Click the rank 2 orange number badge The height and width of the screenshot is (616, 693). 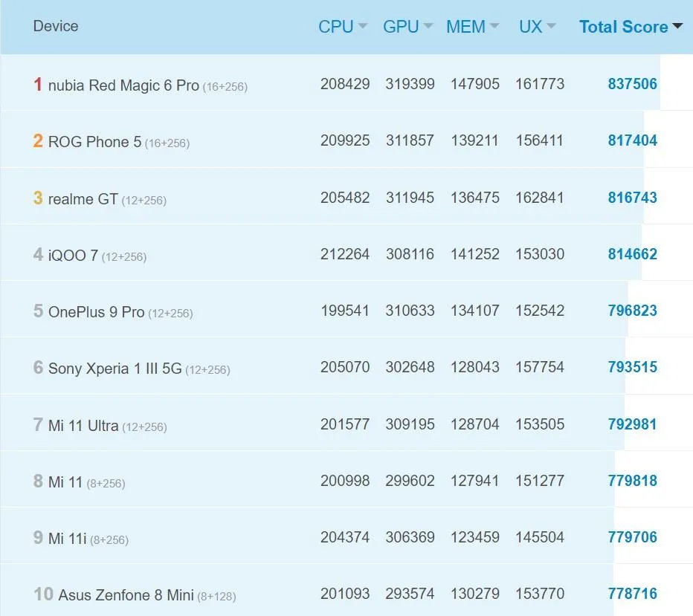pyautogui.click(x=38, y=141)
